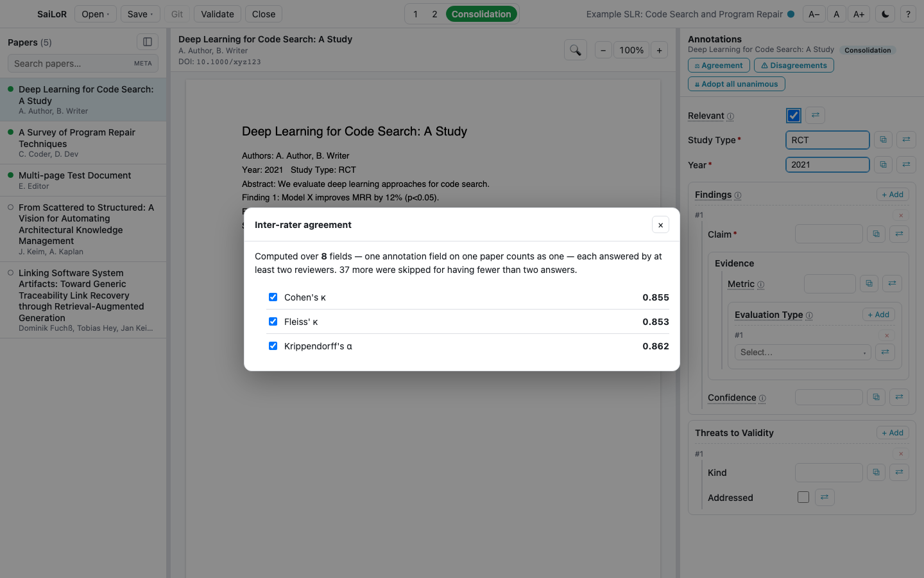Expand the Open menu
Viewport: 924px width, 578px height.
96,14
